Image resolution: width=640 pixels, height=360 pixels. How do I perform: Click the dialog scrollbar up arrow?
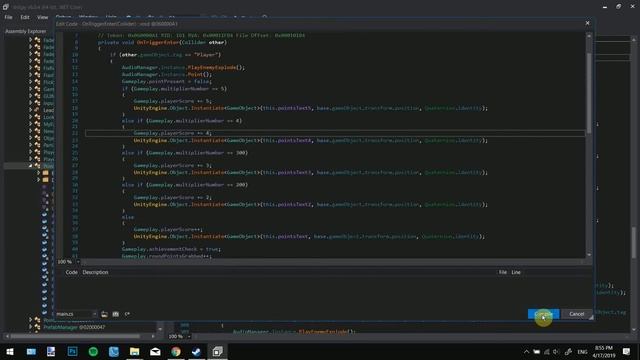[589, 36]
